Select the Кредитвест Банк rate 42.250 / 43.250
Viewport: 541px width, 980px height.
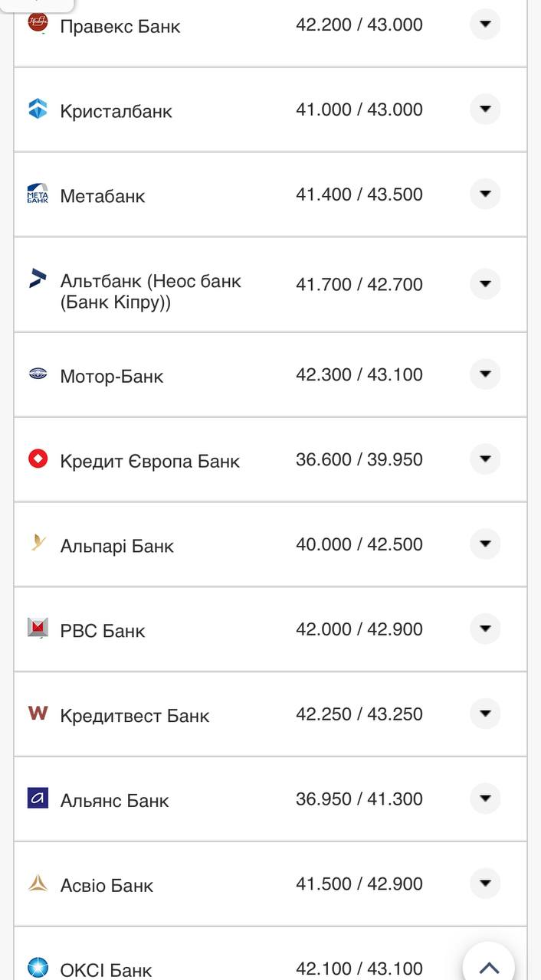[359, 714]
